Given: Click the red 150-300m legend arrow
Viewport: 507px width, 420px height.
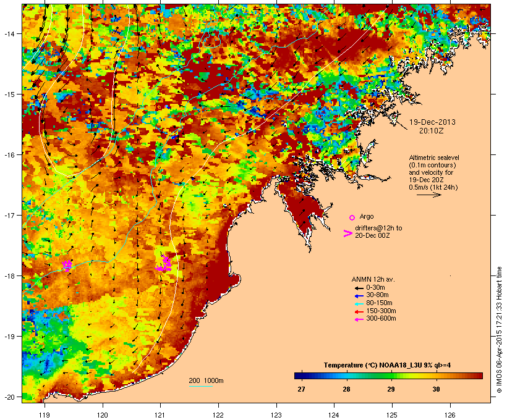Looking at the screenshot, I should pyautogui.click(x=359, y=312).
